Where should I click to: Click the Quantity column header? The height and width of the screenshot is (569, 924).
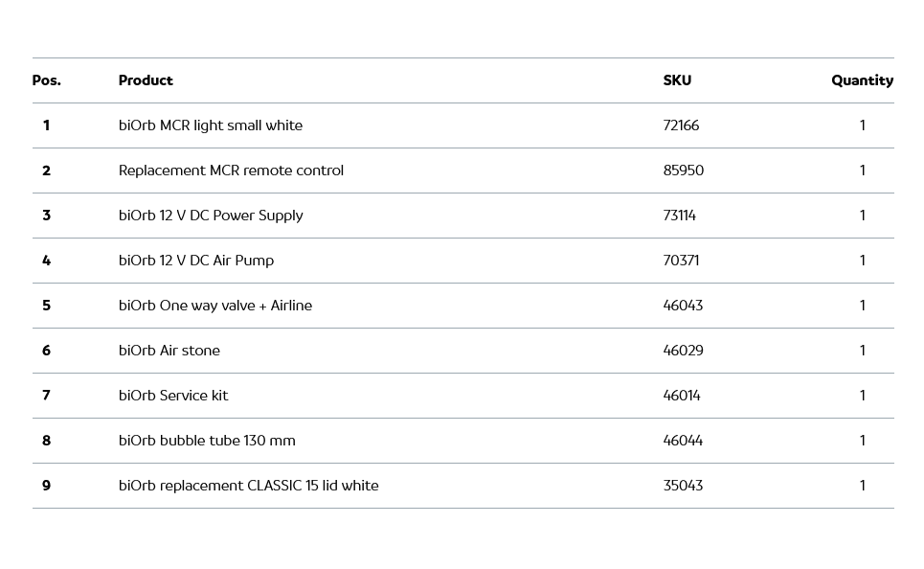[x=862, y=80]
